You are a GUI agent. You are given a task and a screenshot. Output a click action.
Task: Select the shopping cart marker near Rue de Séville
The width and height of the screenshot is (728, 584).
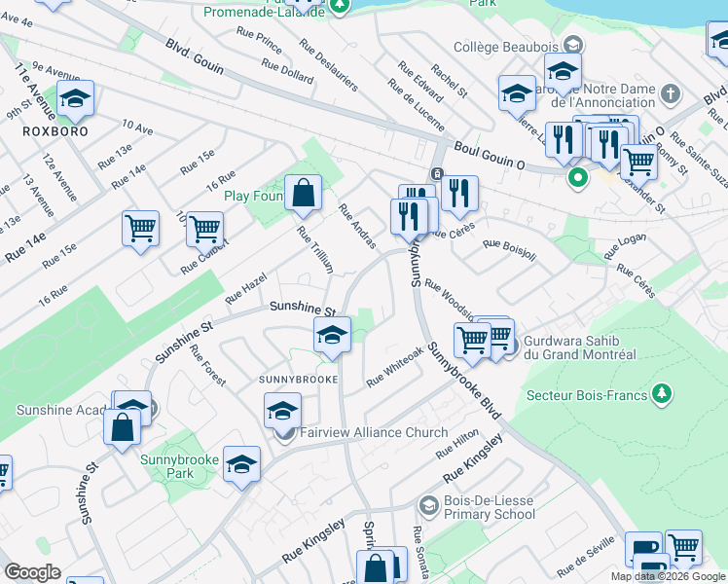click(x=683, y=548)
